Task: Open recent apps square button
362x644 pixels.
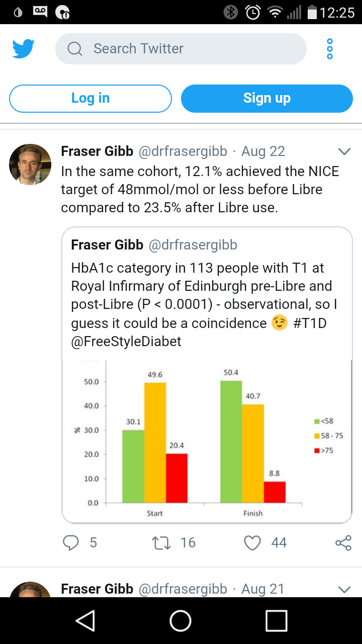Action: (x=276, y=621)
